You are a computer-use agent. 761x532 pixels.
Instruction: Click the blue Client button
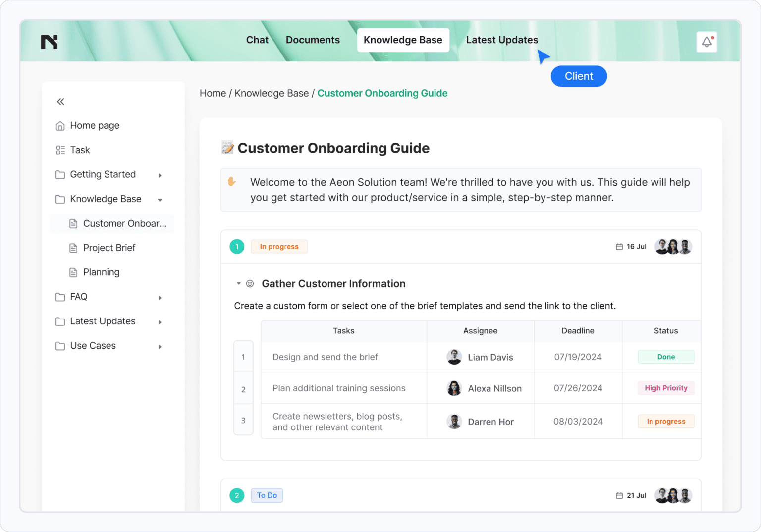click(579, 76)
